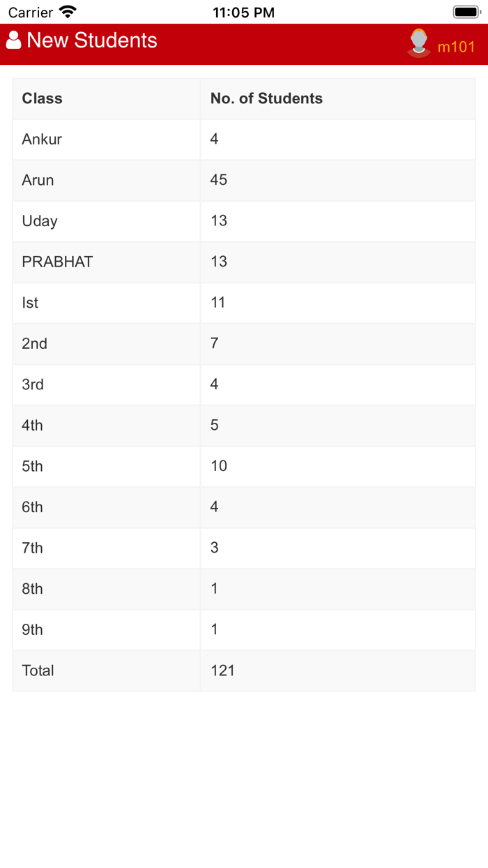Screen dimensions: 488x868
Task: Select the 7th class cell
Action: tap(33, 548)
